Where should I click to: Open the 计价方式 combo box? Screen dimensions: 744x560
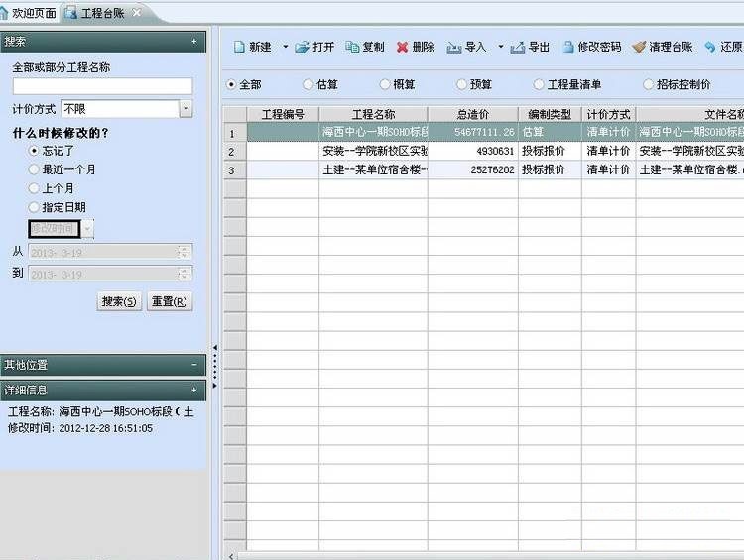186,109
